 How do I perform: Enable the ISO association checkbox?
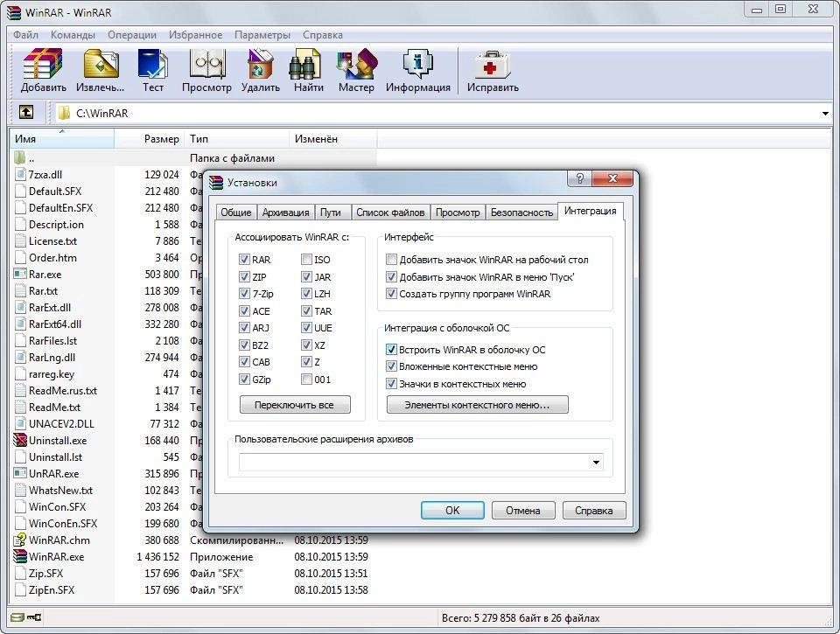(306, 259)
